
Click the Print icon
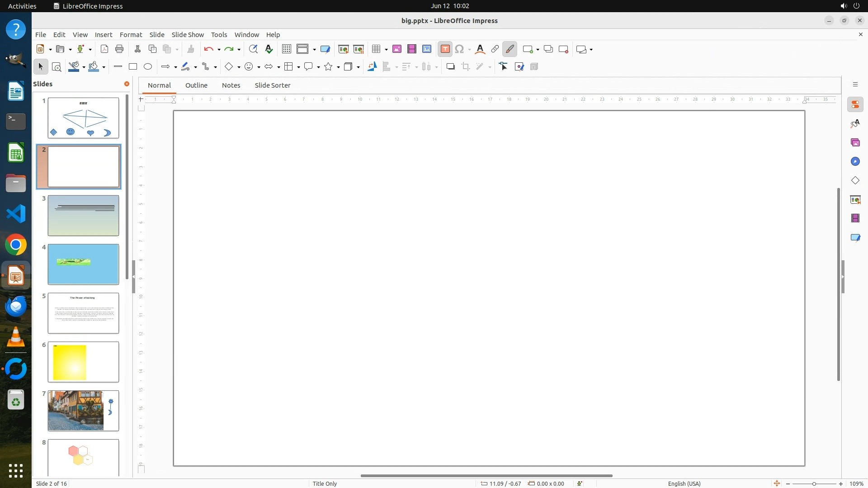click(119, 49)
